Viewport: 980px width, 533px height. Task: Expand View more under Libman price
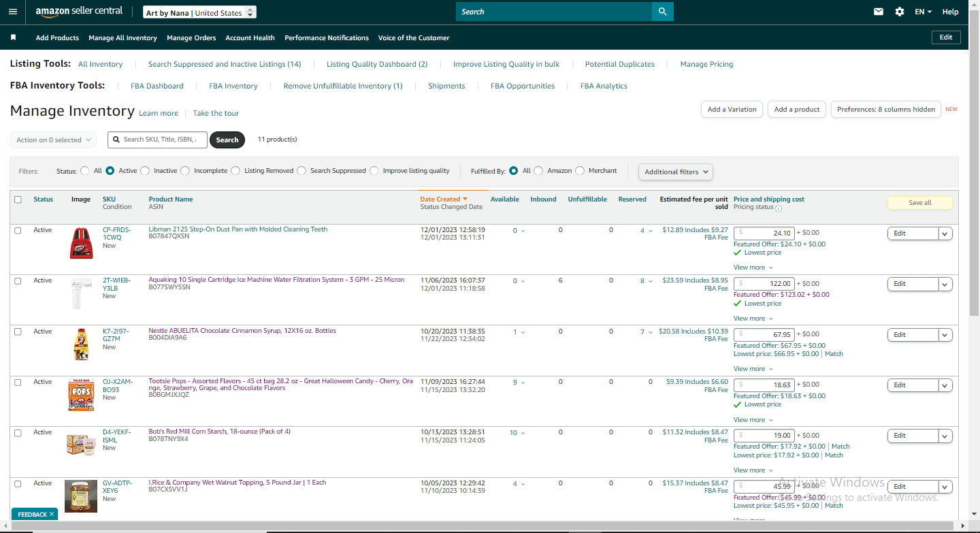pos(753,268)
